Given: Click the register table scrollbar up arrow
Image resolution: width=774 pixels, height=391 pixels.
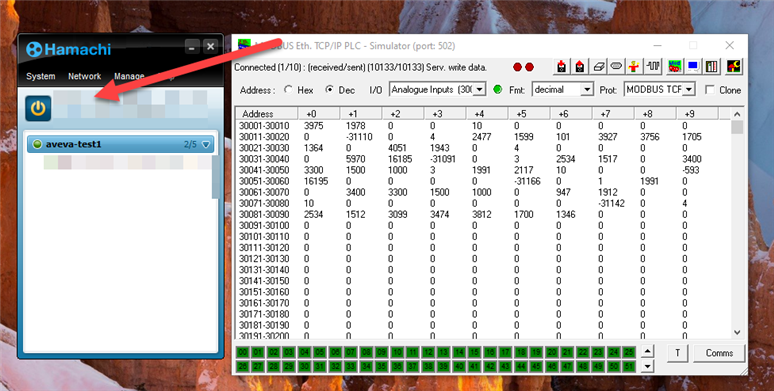Looking at the screenshot, I should click(x=737, y=114).
